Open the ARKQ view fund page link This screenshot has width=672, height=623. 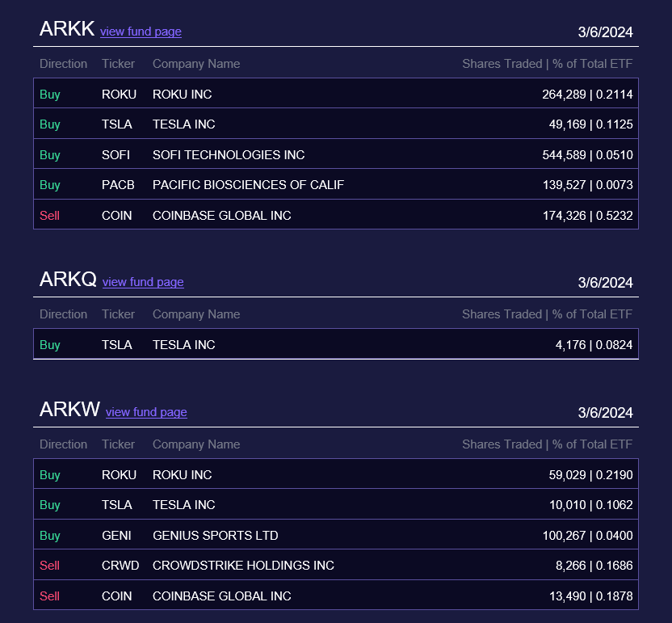tap(143, 283)
